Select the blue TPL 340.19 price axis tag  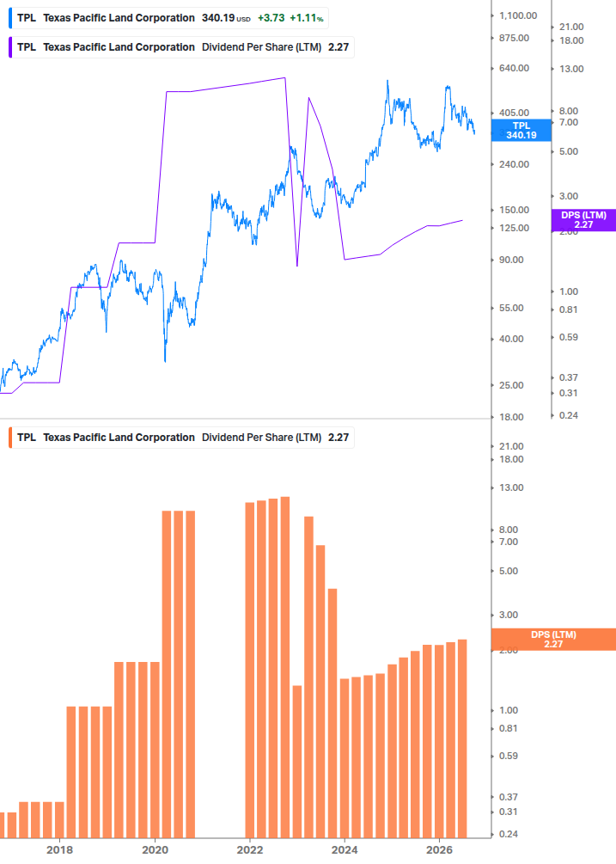tap(521, 131)
